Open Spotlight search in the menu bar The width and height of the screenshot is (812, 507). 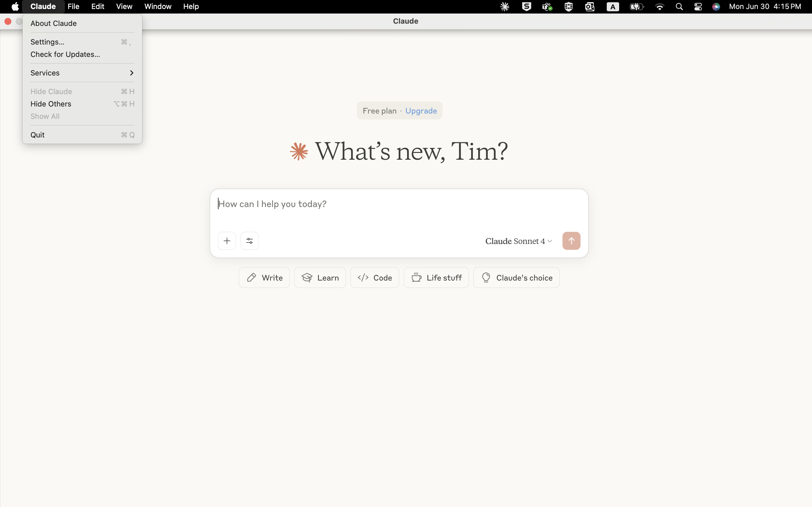[x=679, y=7]
